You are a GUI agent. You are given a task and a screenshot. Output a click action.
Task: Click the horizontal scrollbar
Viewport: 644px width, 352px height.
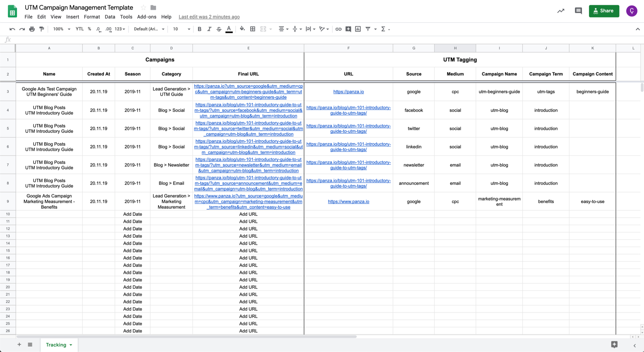[x=187, y=337]
